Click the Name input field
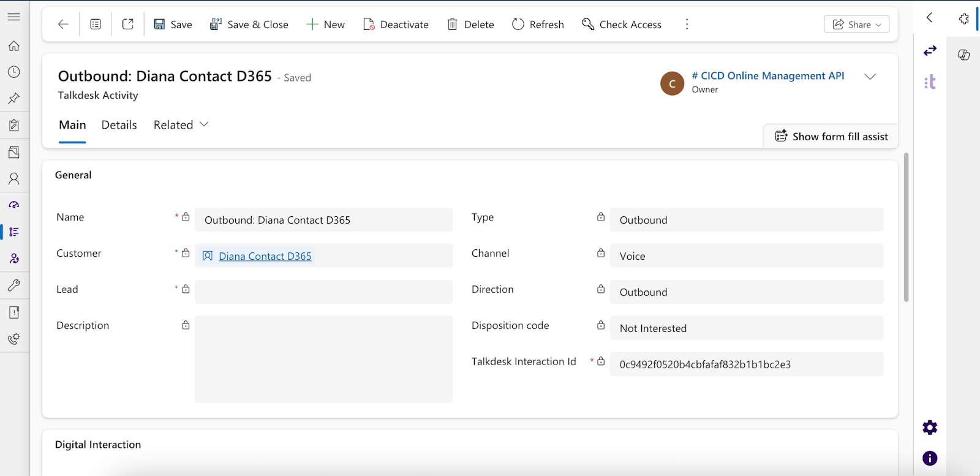Image resolution: width=980 pixels, height=476 pixels. click(323, 220)
